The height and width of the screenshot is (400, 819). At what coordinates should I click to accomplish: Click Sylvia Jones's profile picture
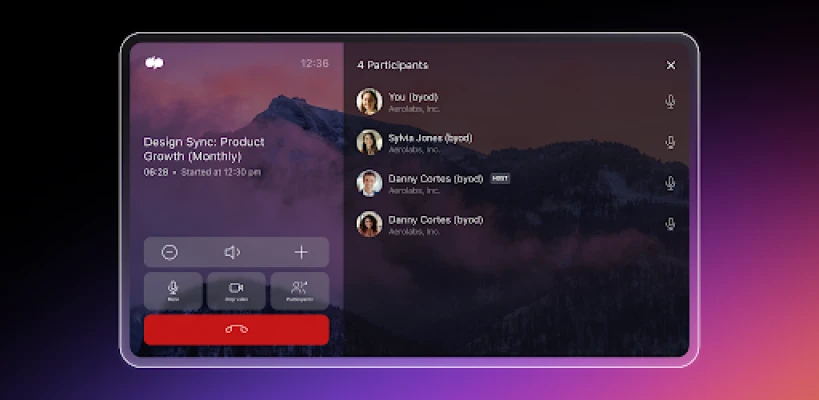[369, 142]
